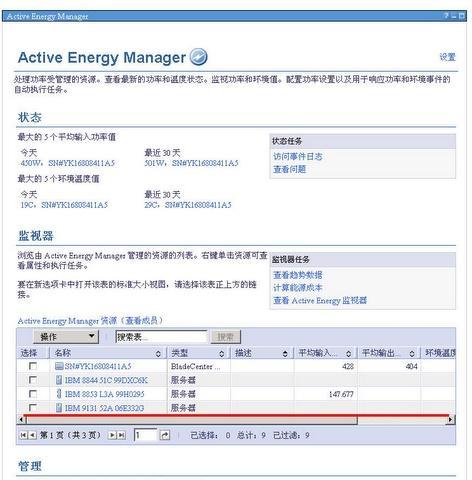
Task: Click the help icon in title bar
Action: [x=446, y=16]
